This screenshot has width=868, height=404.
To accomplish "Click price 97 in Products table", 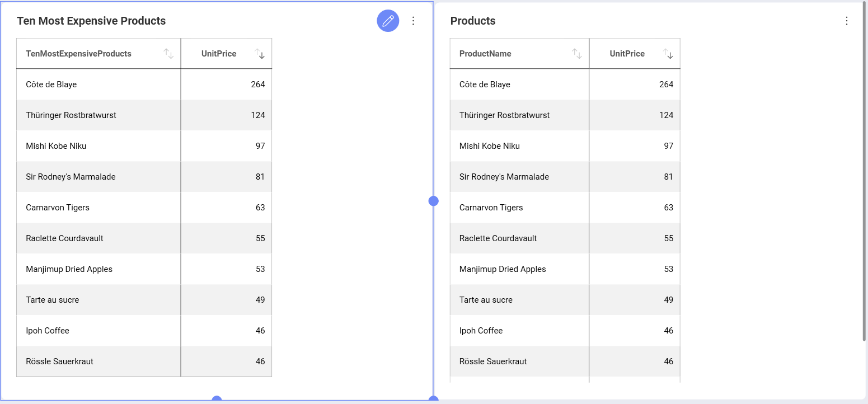I will 669,146.
